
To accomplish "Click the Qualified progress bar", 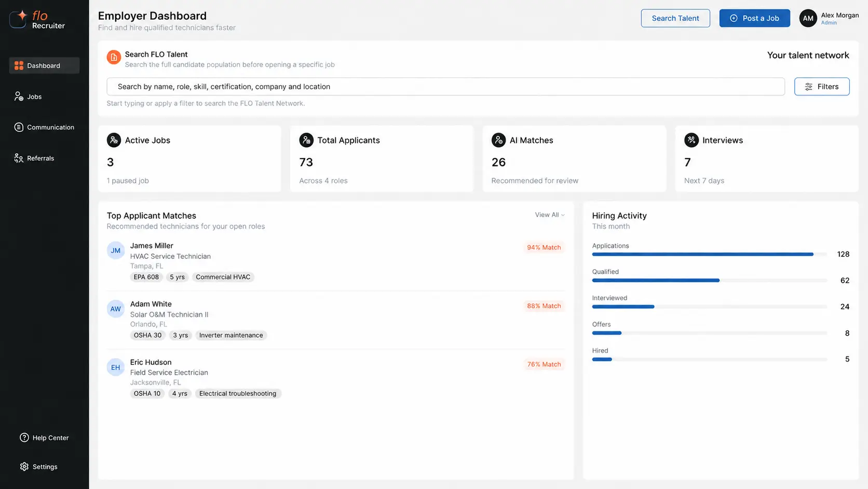I will coord(709,281).
